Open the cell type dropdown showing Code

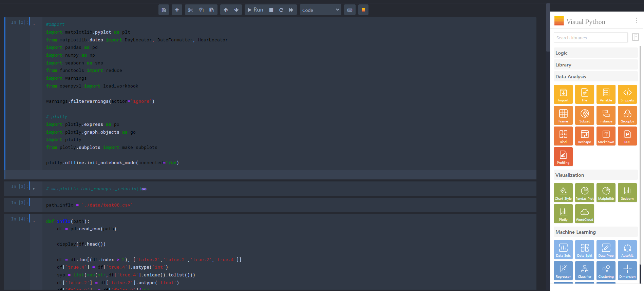(x=321, y=10)
